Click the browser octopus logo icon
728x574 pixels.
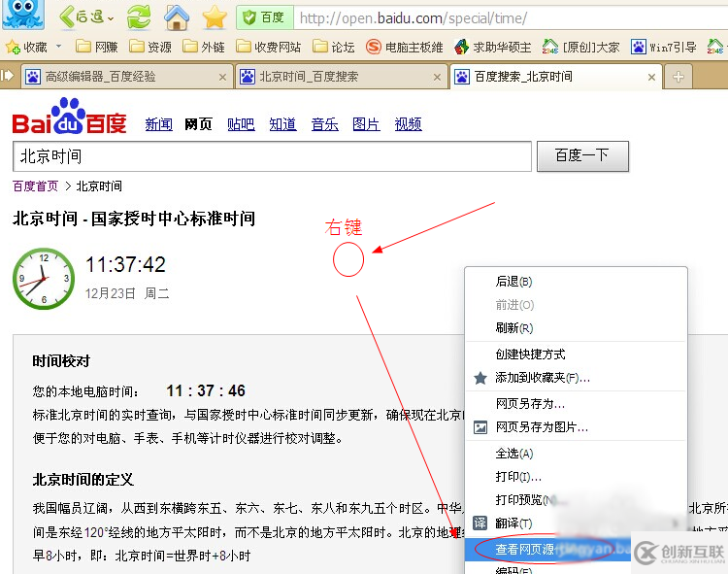[23, 13]
